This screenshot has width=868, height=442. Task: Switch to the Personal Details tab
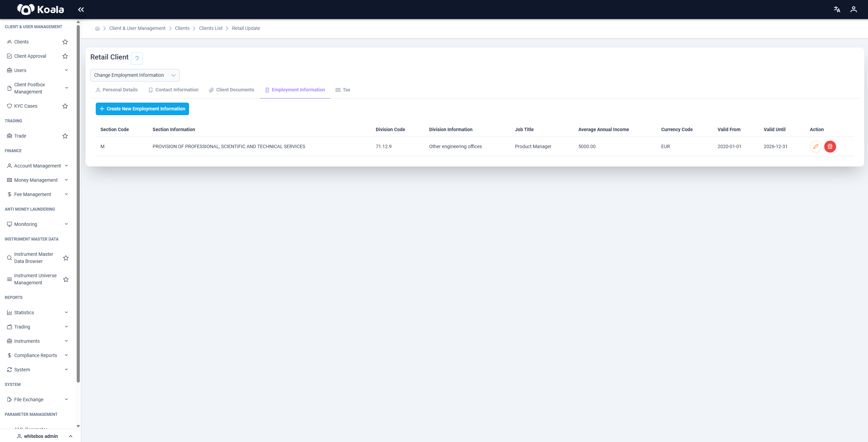click(x=116, y=90)
